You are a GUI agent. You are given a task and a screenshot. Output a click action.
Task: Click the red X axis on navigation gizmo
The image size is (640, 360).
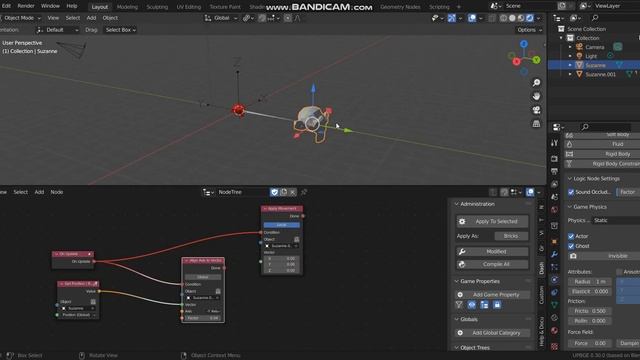(x=516, y=62)
